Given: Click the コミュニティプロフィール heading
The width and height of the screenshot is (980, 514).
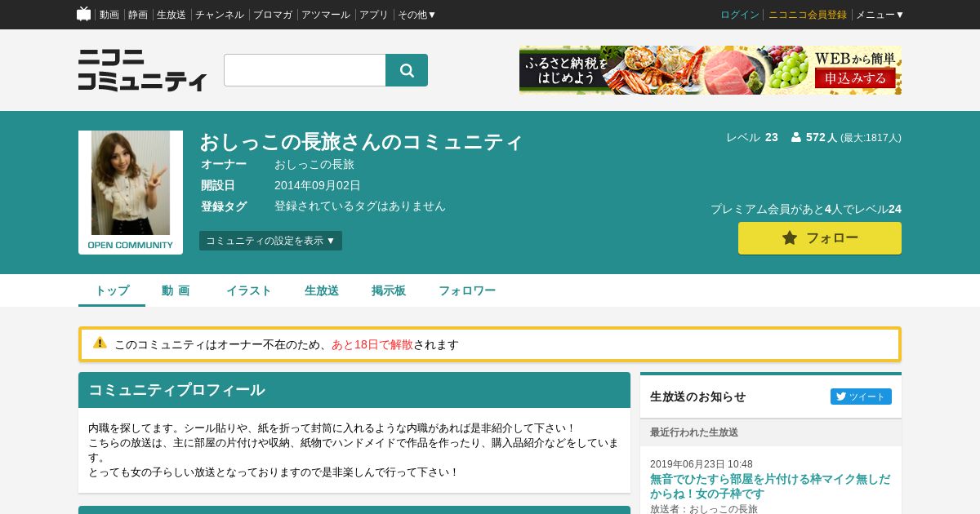Looking at the screenshot, I should (176, 390).
